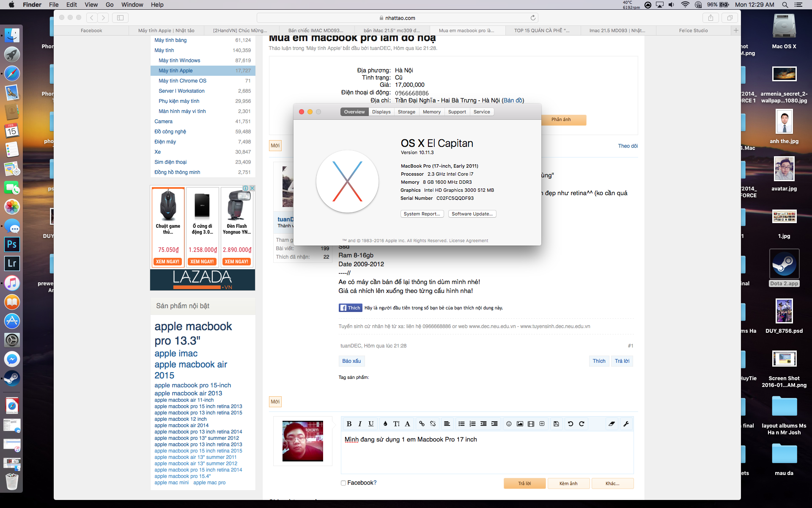Open Photoshop from the Dock
The width and height of the screenshot is (812, 508).
(12, 244)
